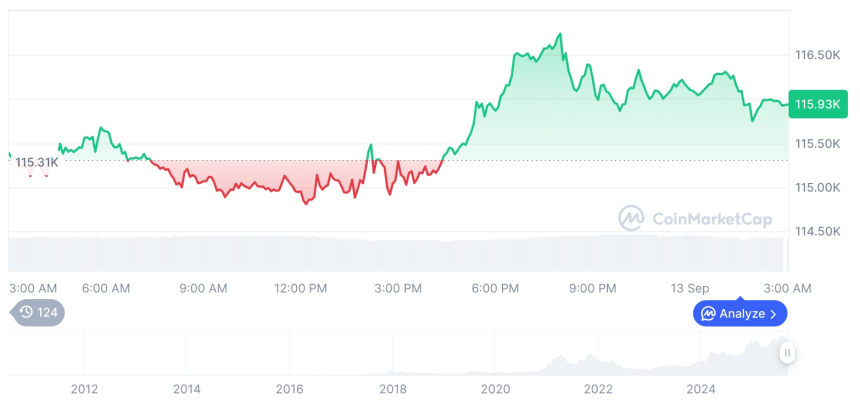860x401 pixels.
Task: Click the 13 Sep date label
Action: (x=690, y=288)
